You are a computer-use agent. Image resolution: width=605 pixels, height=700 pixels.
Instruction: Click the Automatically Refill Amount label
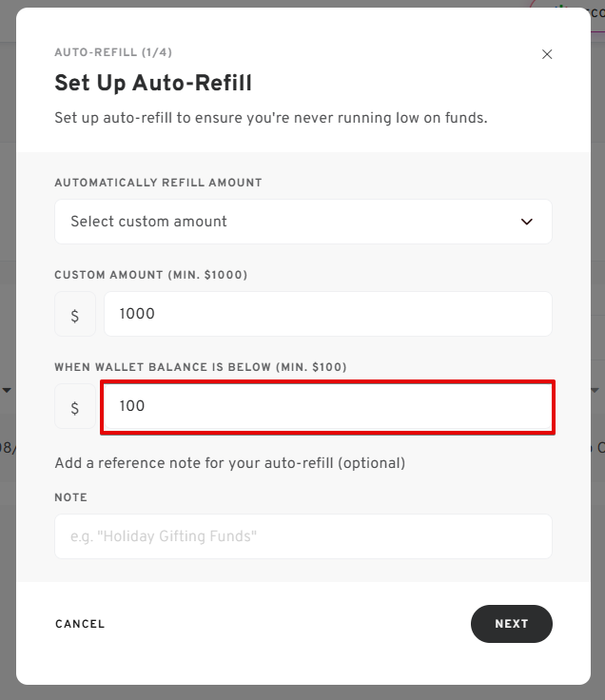(x=158, y=183)
